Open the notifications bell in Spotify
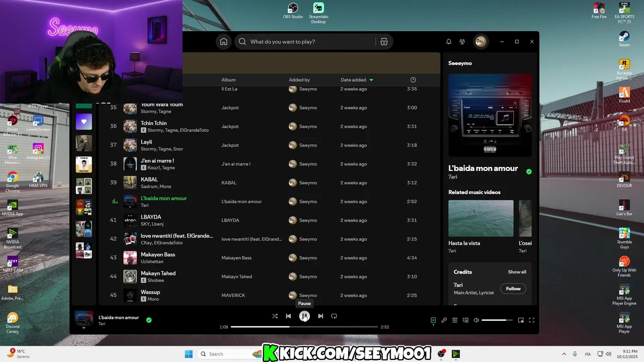The width and height of the screenshot is (644, 362). 449,42
